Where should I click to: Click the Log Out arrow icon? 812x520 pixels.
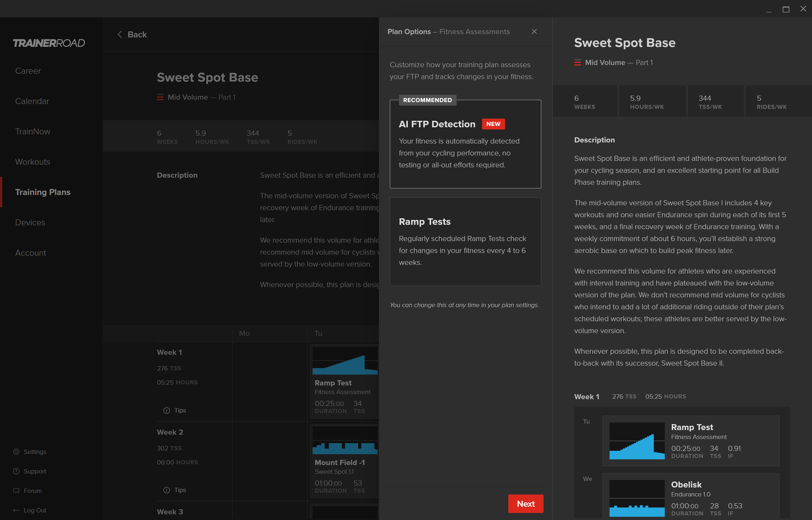click(x=16, y=510)
